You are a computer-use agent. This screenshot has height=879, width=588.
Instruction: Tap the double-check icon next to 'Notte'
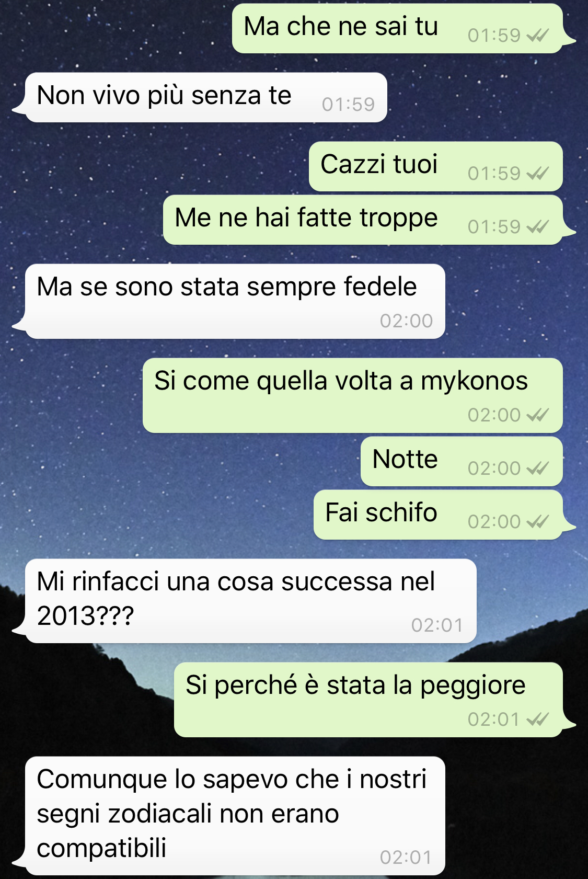[x=538, y=469]
